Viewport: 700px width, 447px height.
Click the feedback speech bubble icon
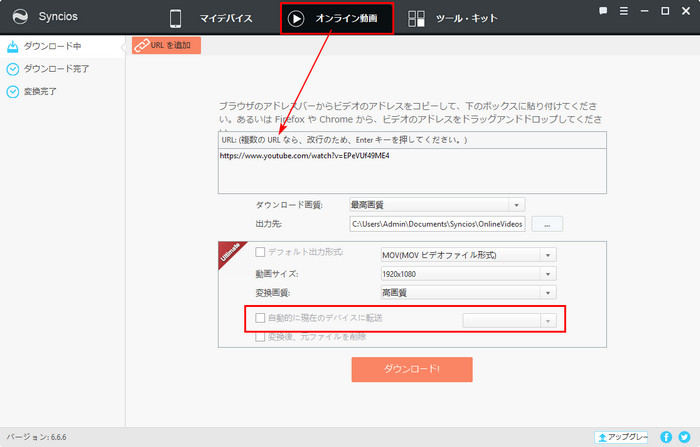603,11
